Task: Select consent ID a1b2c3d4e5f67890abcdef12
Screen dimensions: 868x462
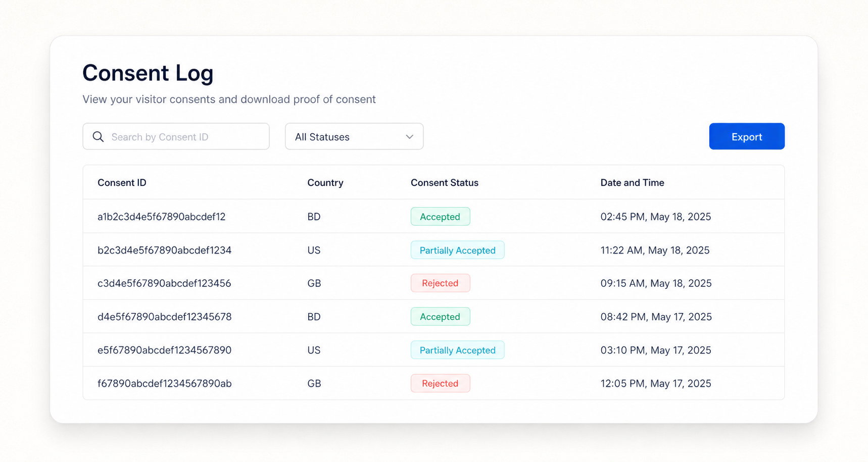Action: (162, 217)
